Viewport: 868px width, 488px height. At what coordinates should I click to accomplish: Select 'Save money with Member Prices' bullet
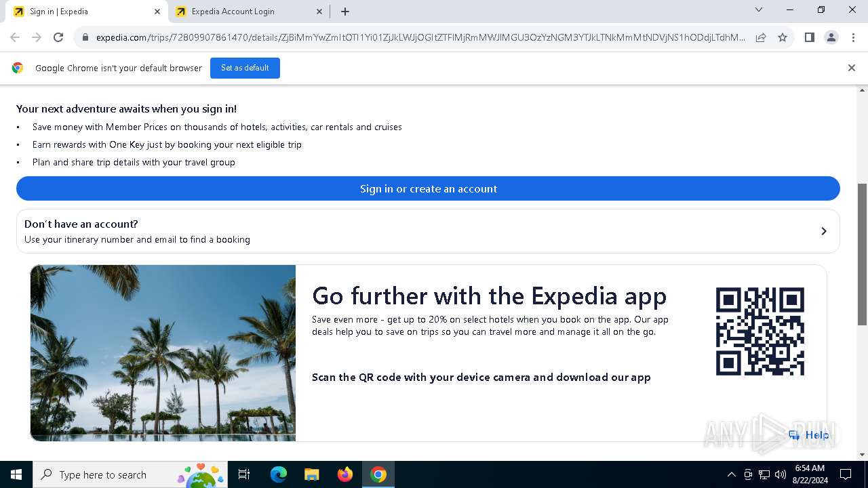click(217, 127)
